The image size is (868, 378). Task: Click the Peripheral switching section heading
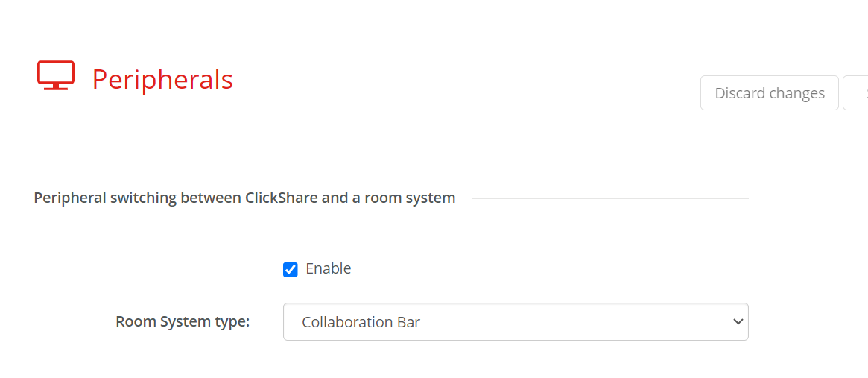tap(244, 198)
